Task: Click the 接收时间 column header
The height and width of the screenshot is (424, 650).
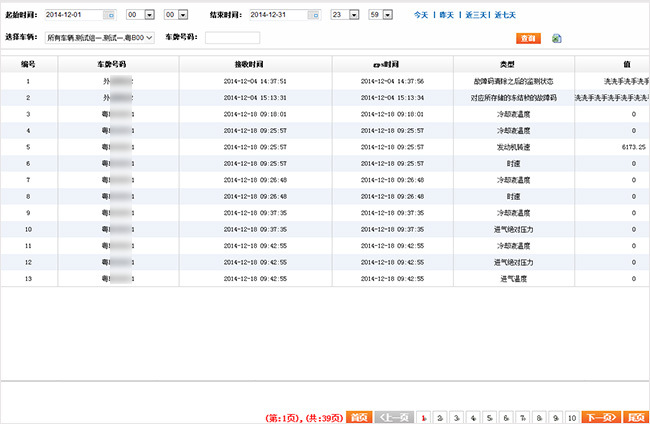Action: [255, 64]
